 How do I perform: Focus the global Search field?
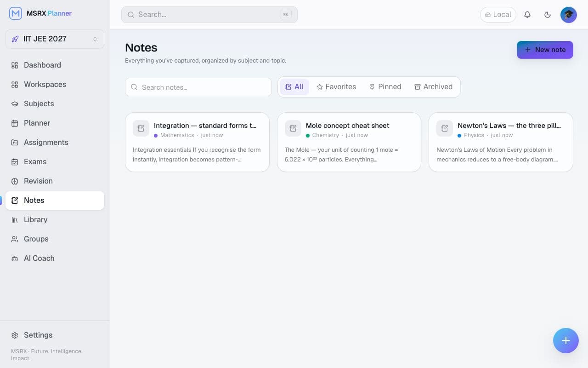click(209, 15)
